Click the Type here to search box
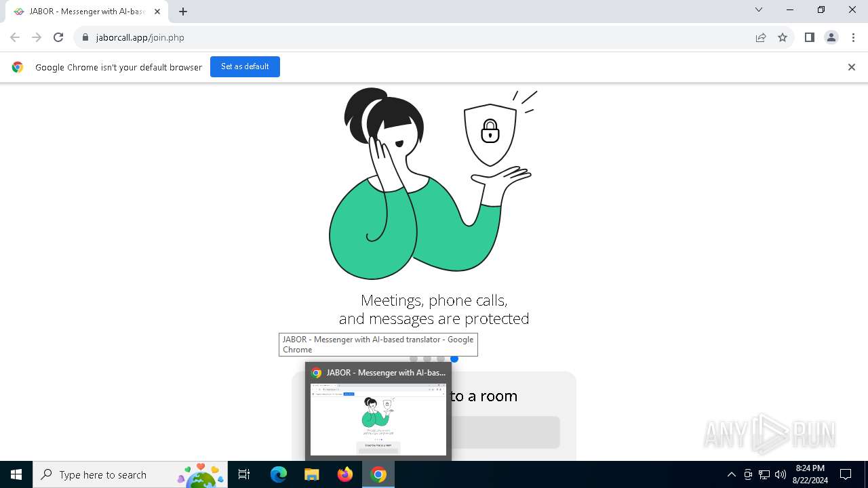Screen dimensions: 868x488 130,474
